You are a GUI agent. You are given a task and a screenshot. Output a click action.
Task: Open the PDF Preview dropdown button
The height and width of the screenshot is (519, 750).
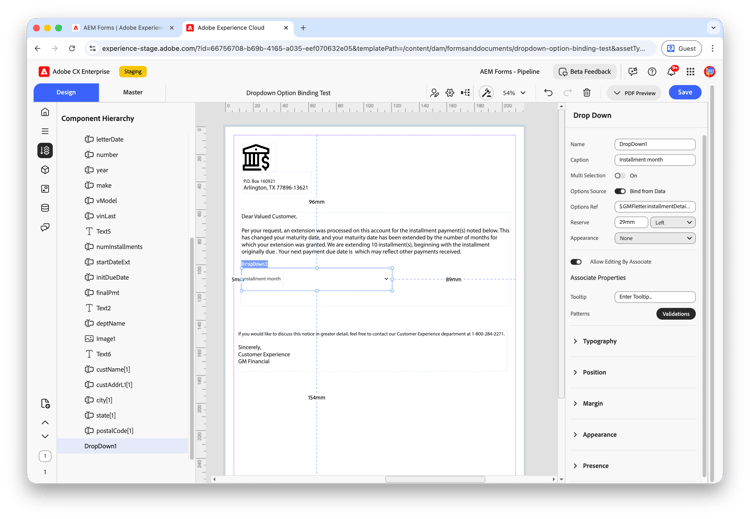tap(634, 93)
